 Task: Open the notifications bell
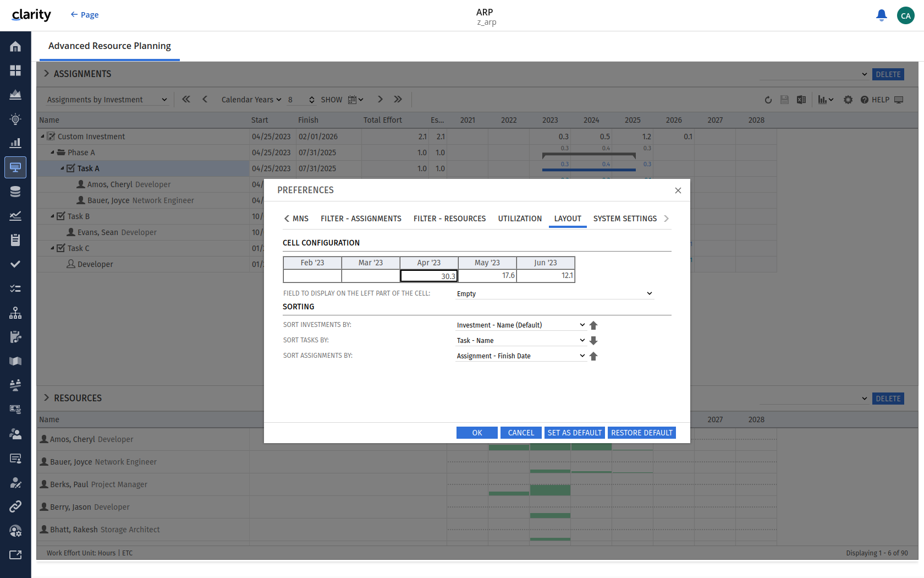[x=881, y=15]
